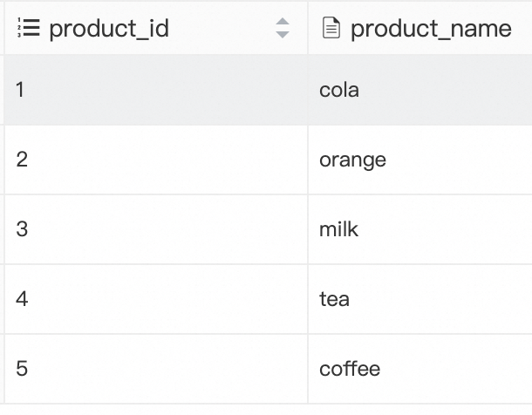This screenshot has width=532, height=415.
Task: Sort product_id ascending with the up arrow
Action: (282, 22)
